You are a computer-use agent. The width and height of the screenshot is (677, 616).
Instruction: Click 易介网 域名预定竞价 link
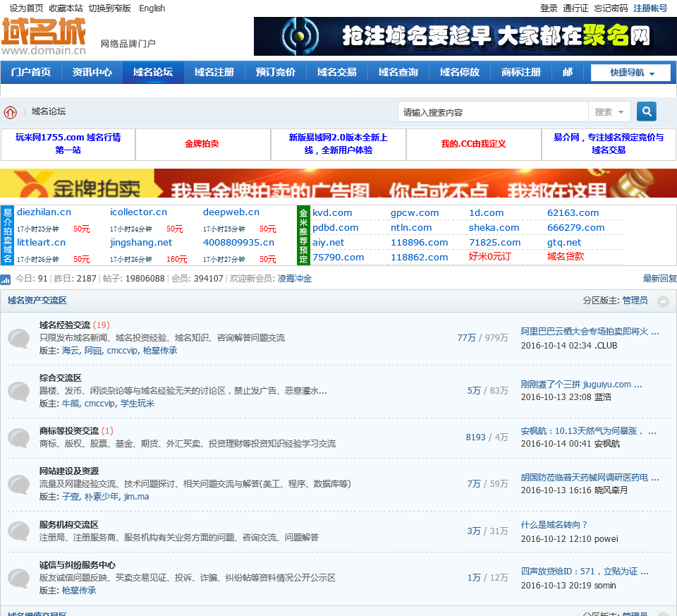(609, 144)
